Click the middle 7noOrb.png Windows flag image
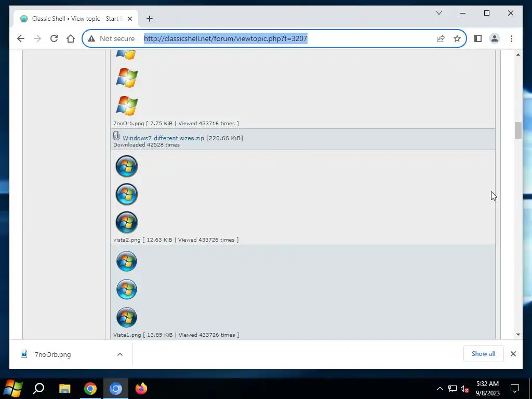 127,78
